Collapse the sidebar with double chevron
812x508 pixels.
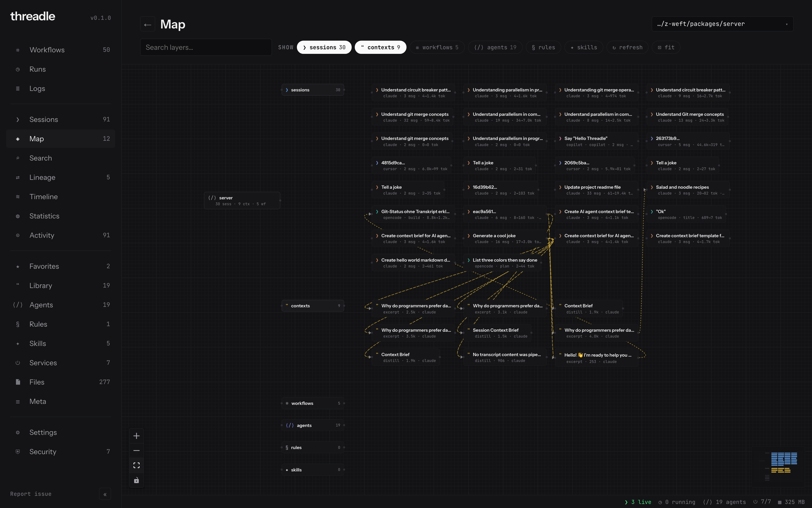tap(105, 494)
